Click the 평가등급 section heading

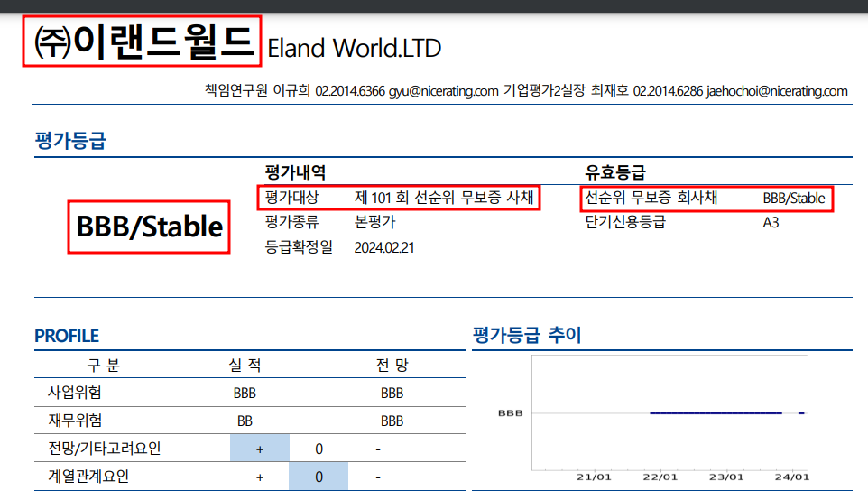coord(70,140)
